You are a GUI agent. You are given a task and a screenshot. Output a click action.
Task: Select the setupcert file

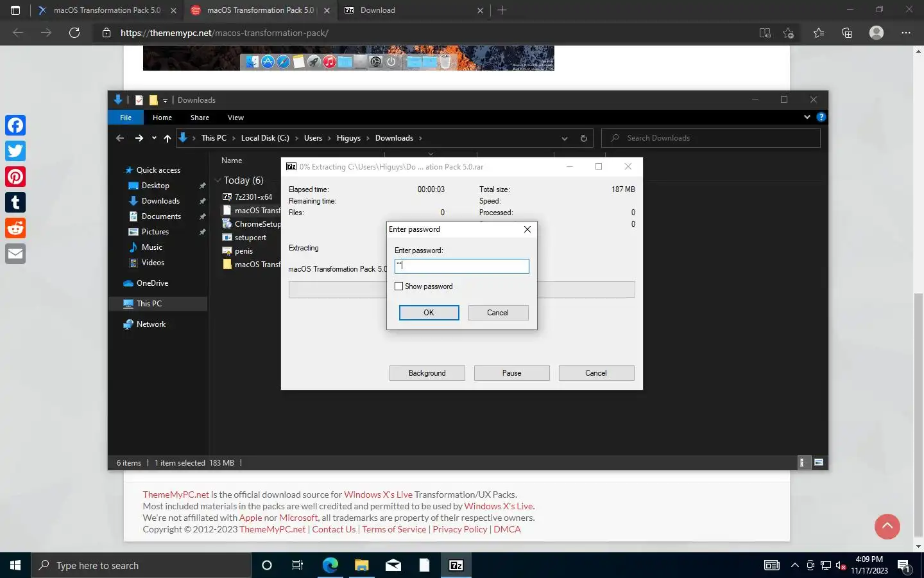[250, 238]
